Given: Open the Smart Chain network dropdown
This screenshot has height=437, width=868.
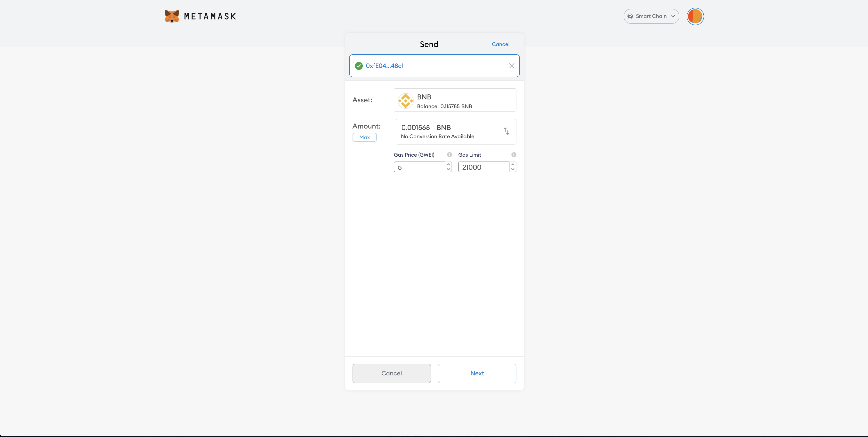Looking at the screenshot, I should 651,16.
